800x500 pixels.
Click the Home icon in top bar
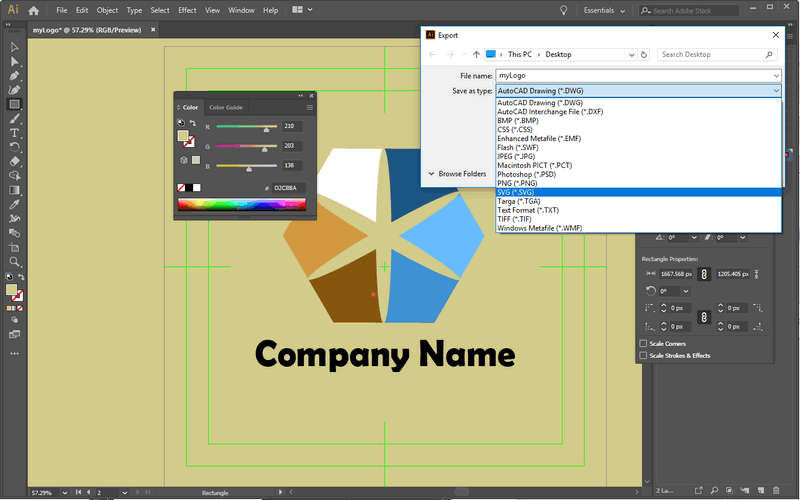(x=34, y=10)
